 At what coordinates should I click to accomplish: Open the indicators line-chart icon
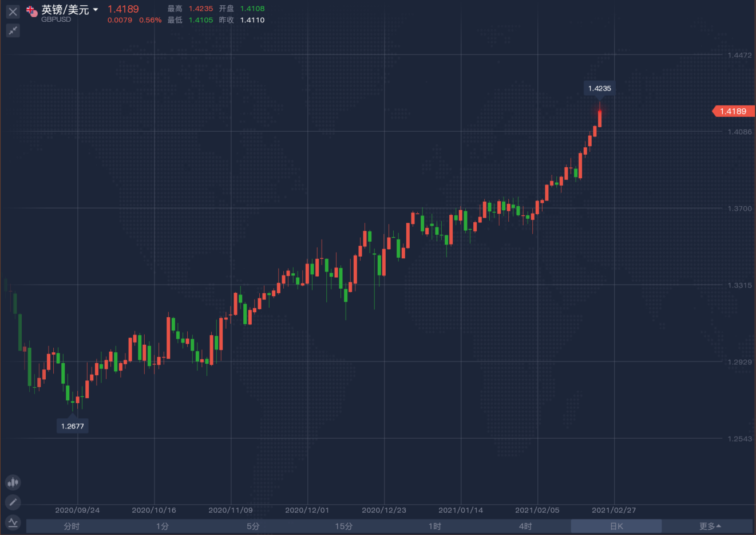coord(13,522)
